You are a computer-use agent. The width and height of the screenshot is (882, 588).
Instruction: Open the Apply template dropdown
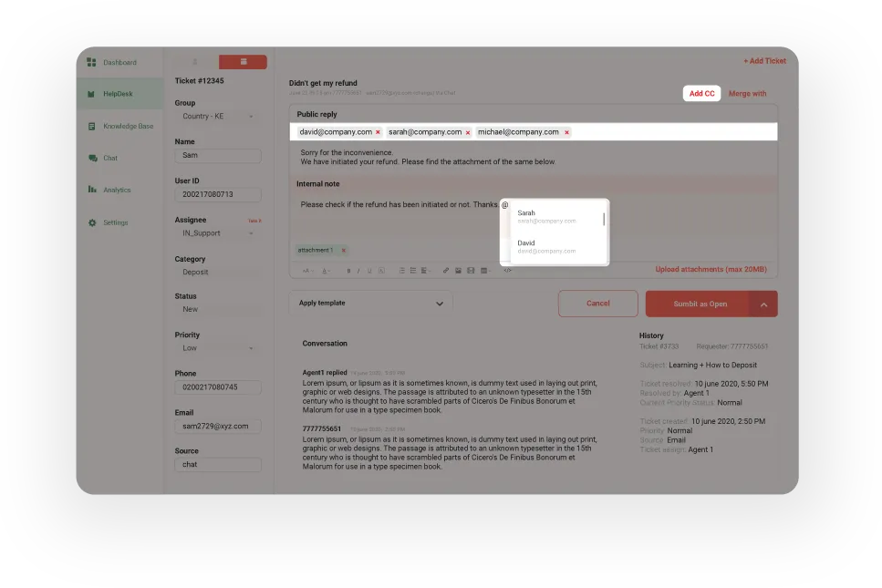[369, 302]
